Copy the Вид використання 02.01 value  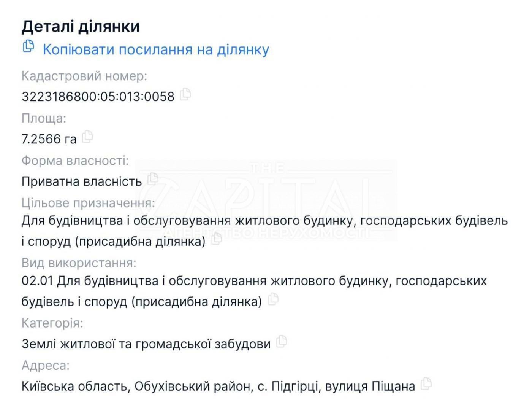click(x=273, y=299)
